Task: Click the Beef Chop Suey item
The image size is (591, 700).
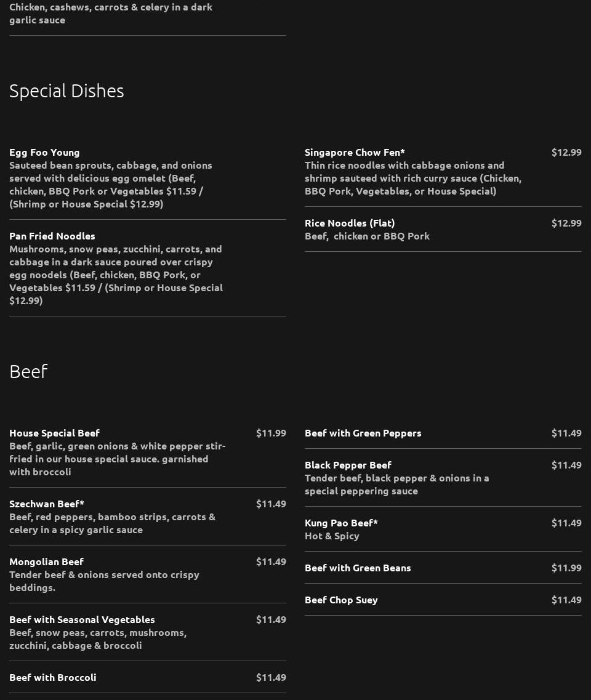Action: coord(341,600)
